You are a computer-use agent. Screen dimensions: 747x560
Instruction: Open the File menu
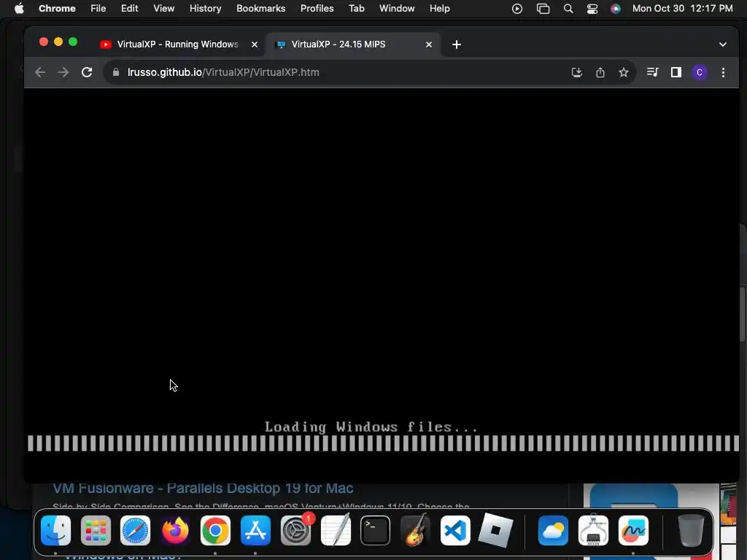coord(98,9)
